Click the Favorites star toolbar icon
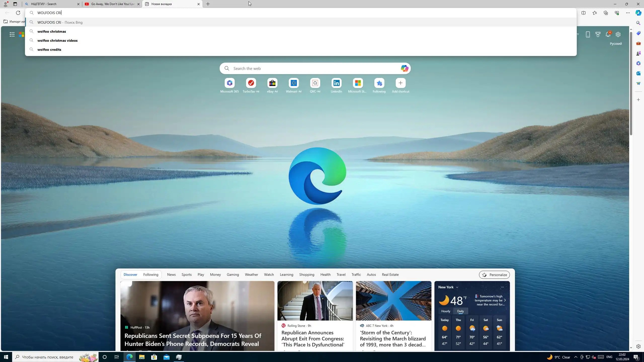 point(594,13)
